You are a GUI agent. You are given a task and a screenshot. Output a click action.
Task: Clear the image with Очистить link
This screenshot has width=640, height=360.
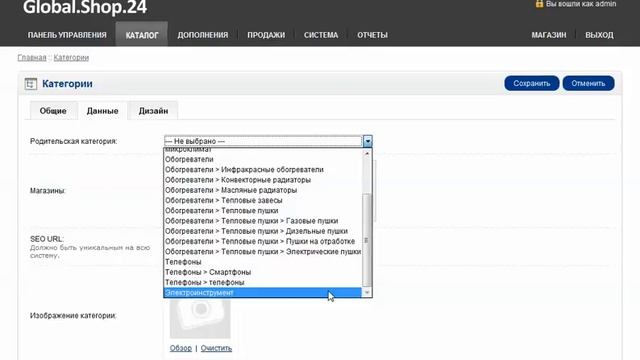(216, 348)
